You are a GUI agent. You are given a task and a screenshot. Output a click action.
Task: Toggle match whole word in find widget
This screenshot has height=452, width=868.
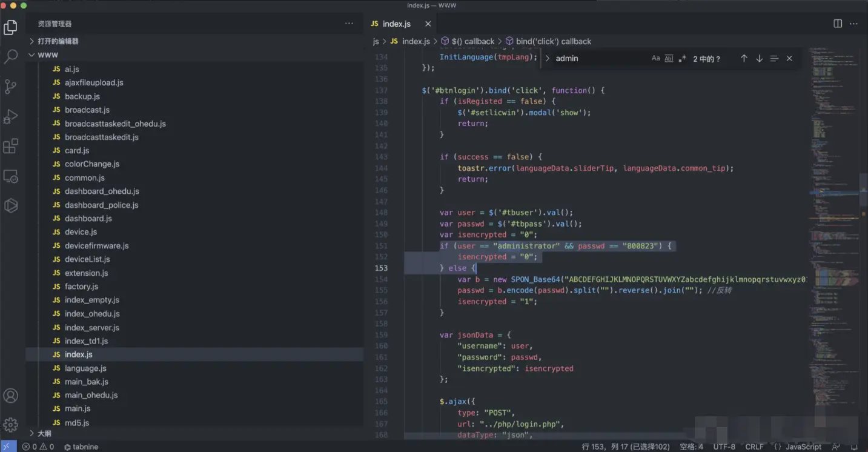(669, 58)
